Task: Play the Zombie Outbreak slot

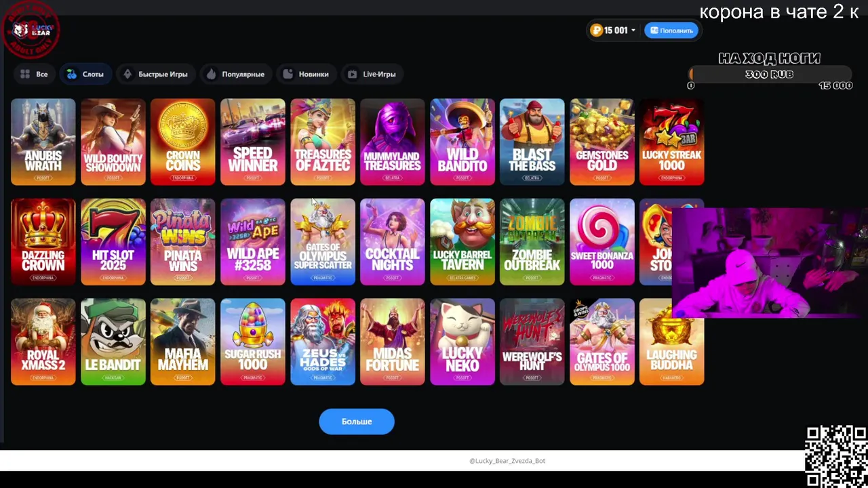Action: pos(532,242)
